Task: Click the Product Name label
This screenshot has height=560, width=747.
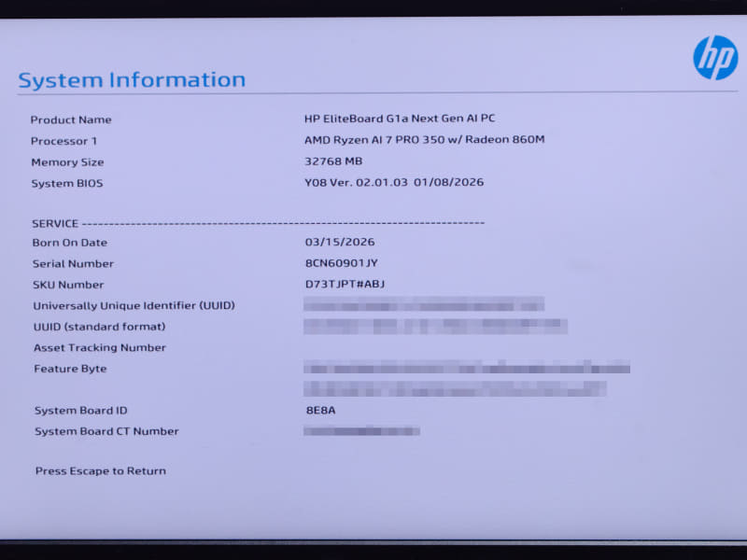Action: [x=70, y=119]
